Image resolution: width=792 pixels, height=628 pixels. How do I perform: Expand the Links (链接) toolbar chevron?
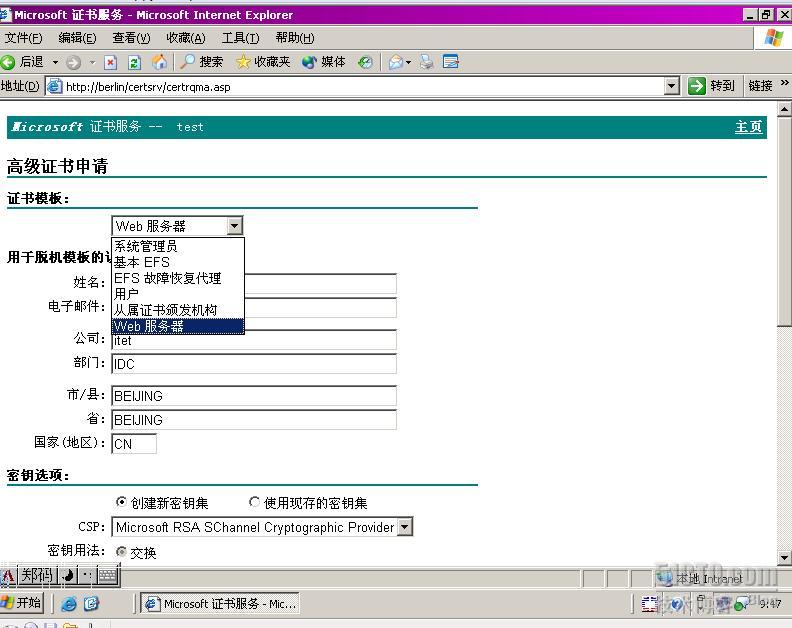784,82
